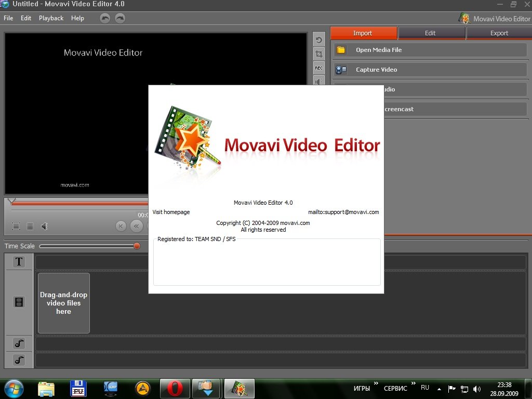Click the titles track T icon

click(19, 262)
